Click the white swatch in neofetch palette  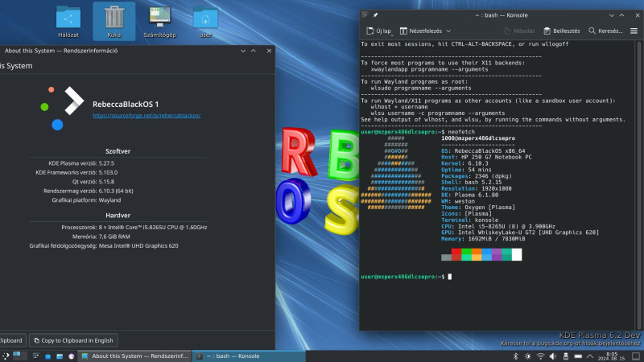click(517, 254)
